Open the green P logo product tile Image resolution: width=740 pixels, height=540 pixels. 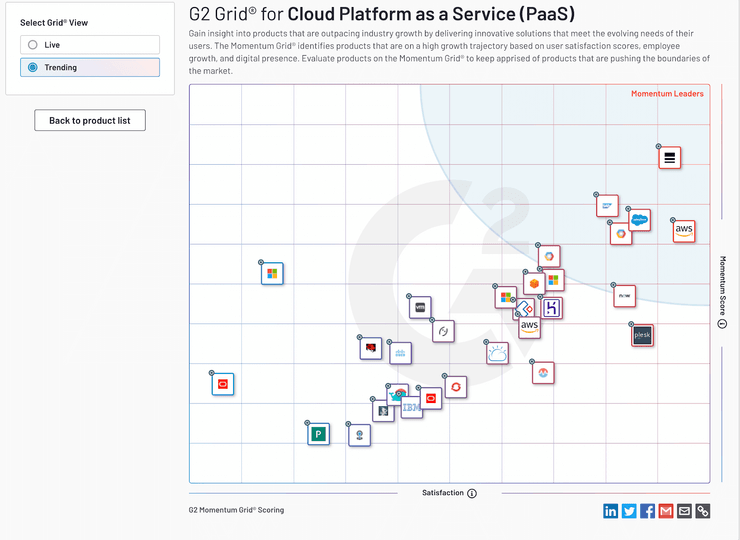click(x=319, y=434)
